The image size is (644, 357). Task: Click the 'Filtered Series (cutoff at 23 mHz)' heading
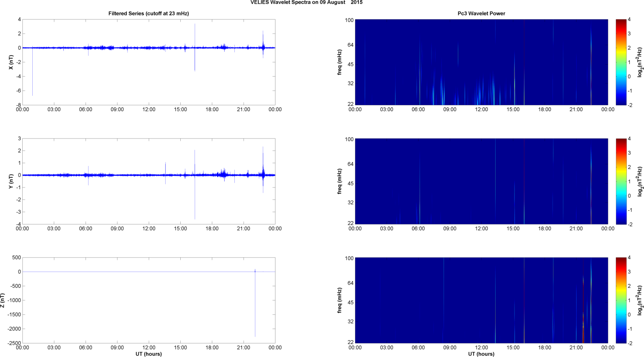pos(149,13)
